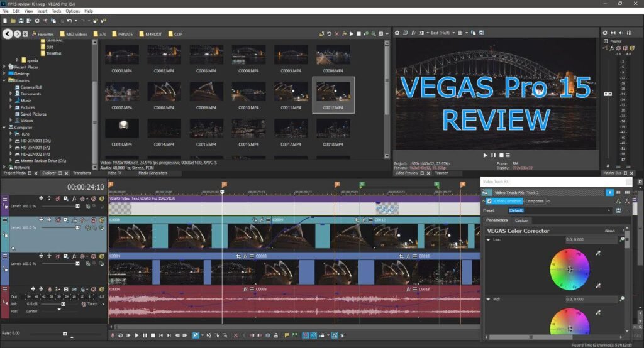Screen dimensions: 644x348
Task: Open the File menu
Action: click(x=5, y=11)
